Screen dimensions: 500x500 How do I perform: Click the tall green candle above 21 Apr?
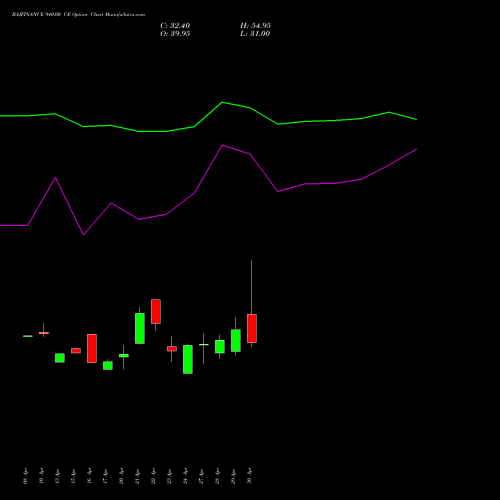(140, 328)
